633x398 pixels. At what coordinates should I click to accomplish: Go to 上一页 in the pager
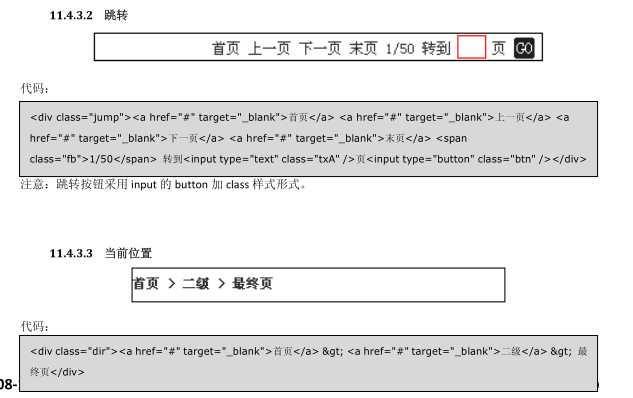pyautogui.click(x=269, y=48)
